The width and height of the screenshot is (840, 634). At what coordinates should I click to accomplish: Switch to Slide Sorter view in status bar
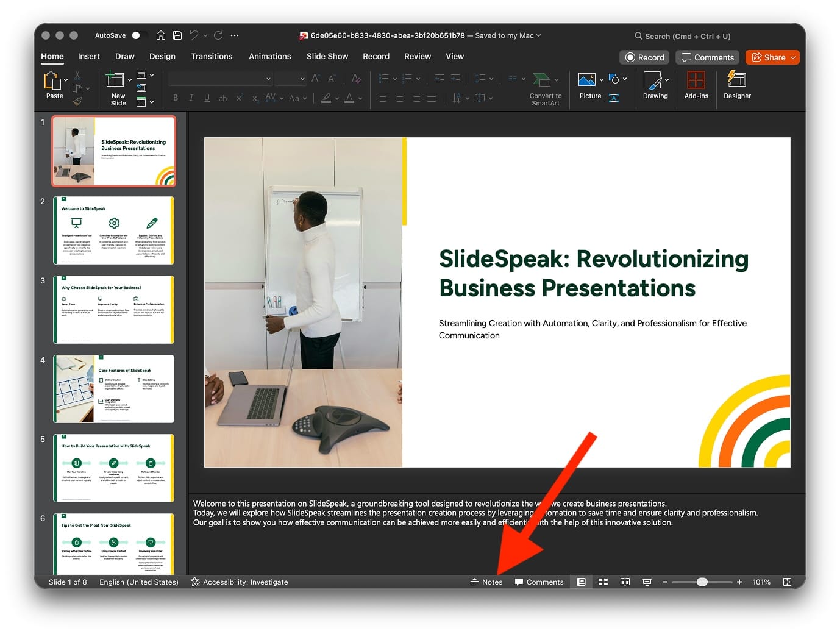pyautogui.click(x=603, y=582)
